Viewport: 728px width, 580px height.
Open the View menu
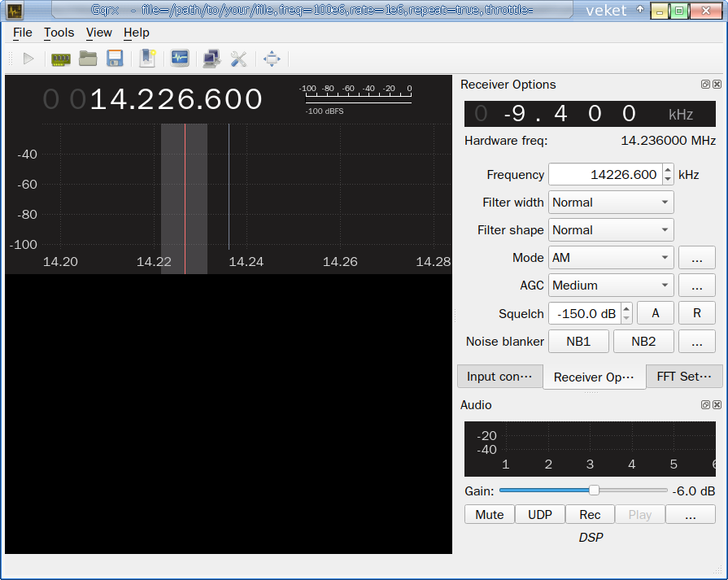99,33
